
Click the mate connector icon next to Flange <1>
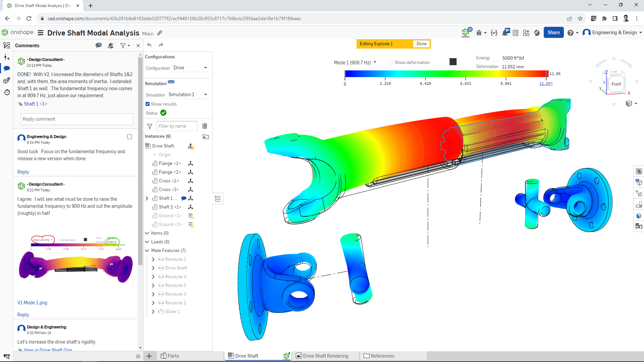click(191, 163)
